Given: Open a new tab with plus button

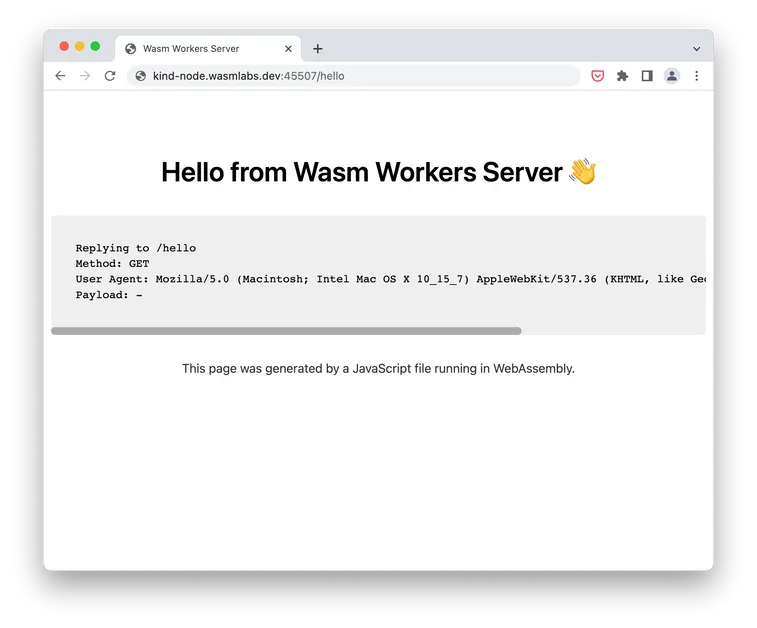Looking at the screenshot, I should 318,48.
